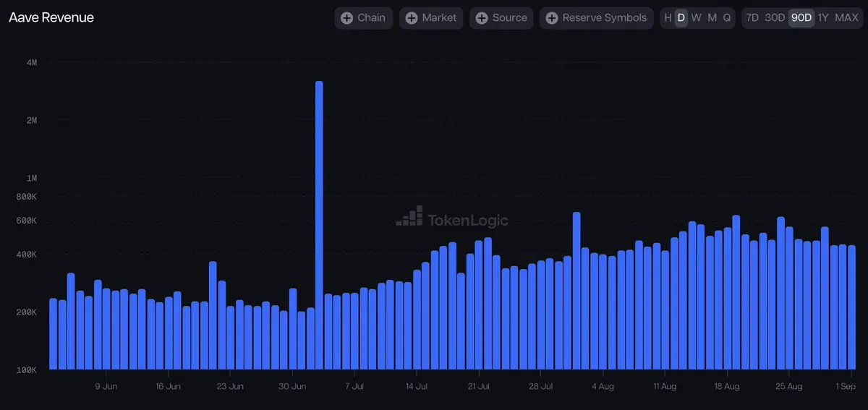Open the Source filter dropdown

click(501, 18)
